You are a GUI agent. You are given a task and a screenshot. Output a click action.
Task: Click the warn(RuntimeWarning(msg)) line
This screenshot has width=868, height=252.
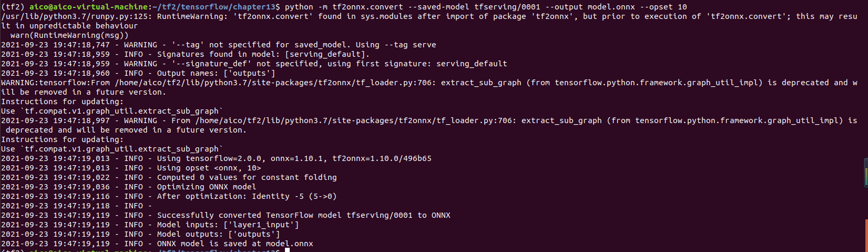(69, 35)
